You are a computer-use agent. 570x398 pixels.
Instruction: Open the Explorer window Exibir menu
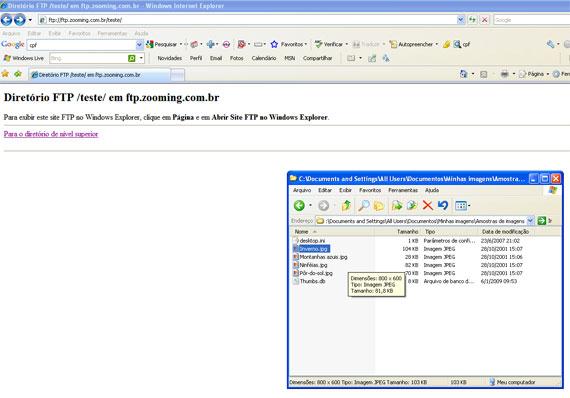(345, 190)
